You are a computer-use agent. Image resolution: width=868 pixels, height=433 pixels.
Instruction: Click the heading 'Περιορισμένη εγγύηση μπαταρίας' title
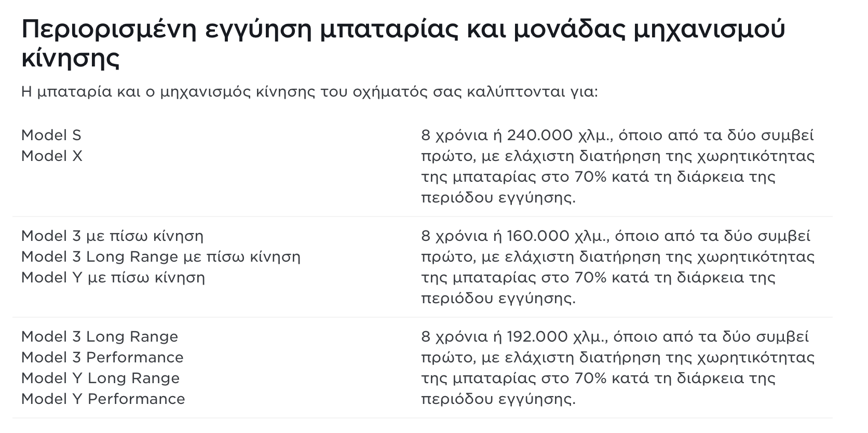tap(402, 30)
